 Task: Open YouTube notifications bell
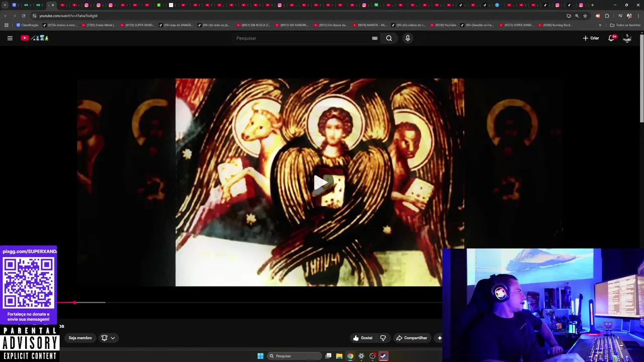[x=612, y=38]
